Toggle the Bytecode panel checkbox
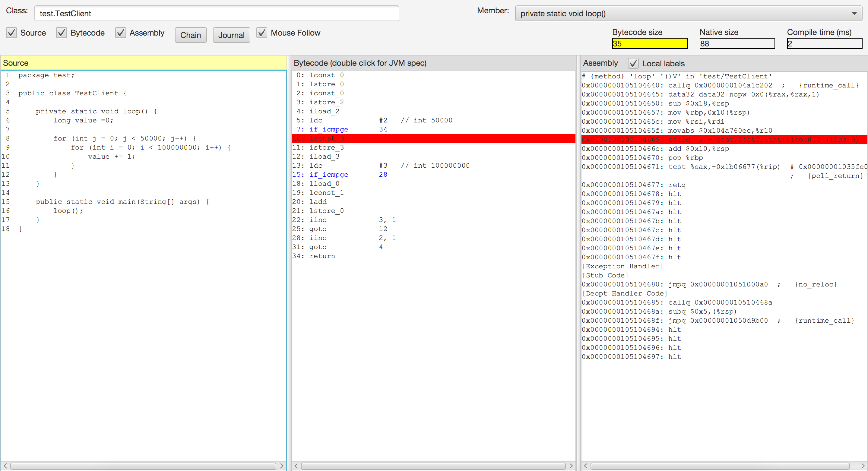The height and width of the screenshot is (471, 868). pyautogui.click(x=61, y=33)
